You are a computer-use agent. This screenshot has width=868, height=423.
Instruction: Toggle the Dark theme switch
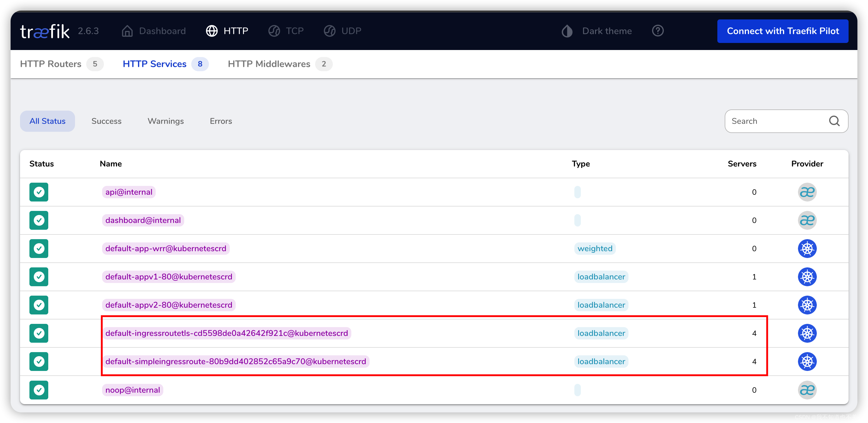597,31
